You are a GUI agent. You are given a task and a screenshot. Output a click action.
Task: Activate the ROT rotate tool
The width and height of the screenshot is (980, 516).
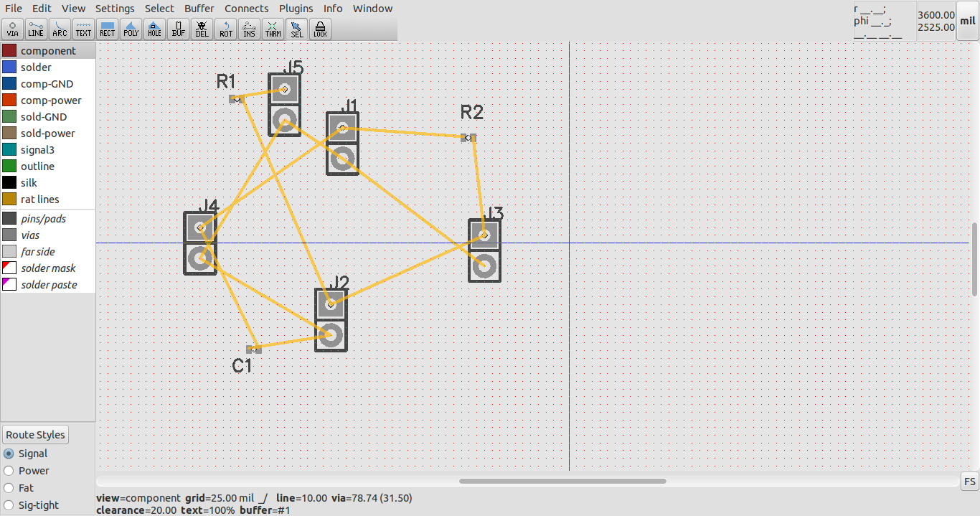coord(225,29)
